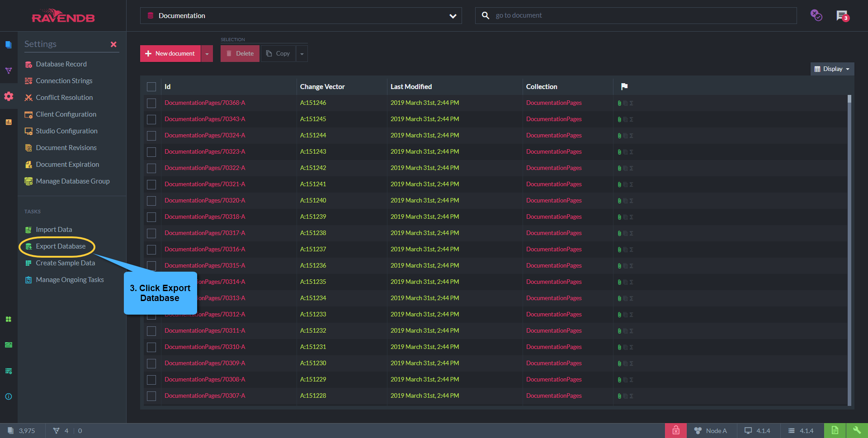
Task: Open document link DocumentationPages/70316-A
Action: point(205,250)
